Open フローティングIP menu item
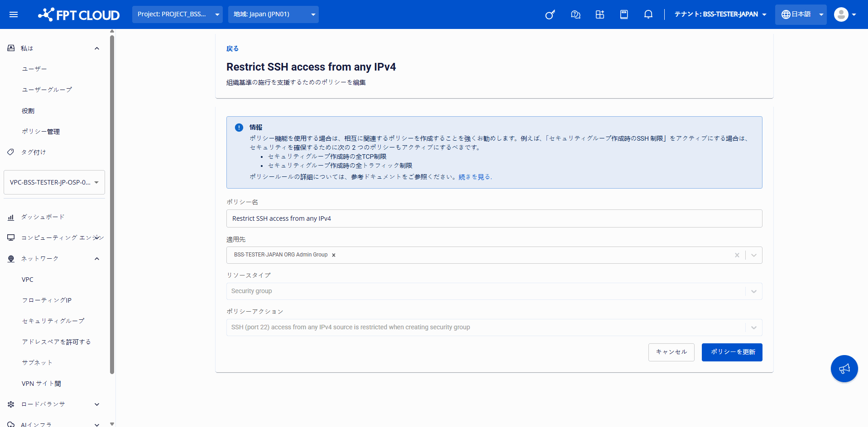Viewport: 868px width, 427px height. click(x=47, y=300)
